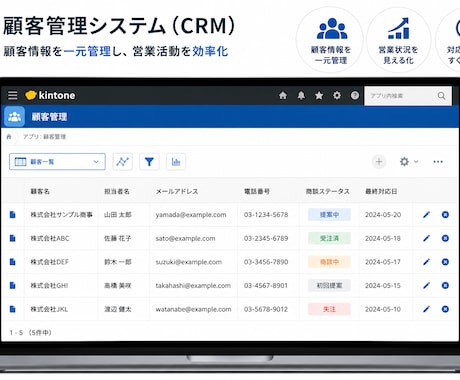The height and width of the screenshot is (380, 460).
Task: Click the 商談ステータス column header
Action: pos(328,191)
